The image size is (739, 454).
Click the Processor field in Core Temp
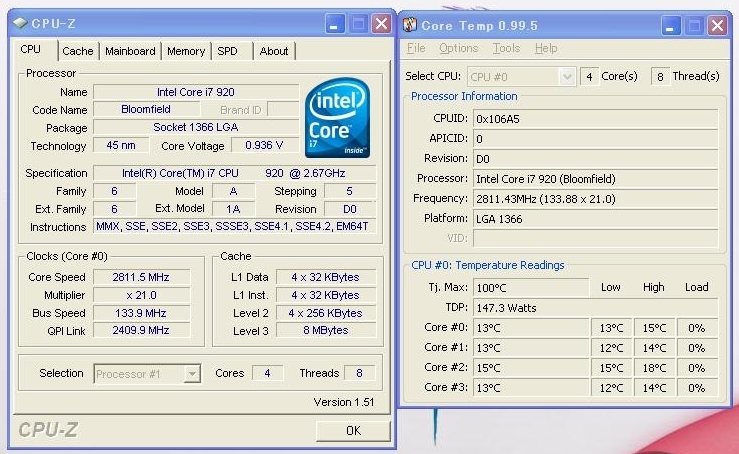click(x=595, y=179)
